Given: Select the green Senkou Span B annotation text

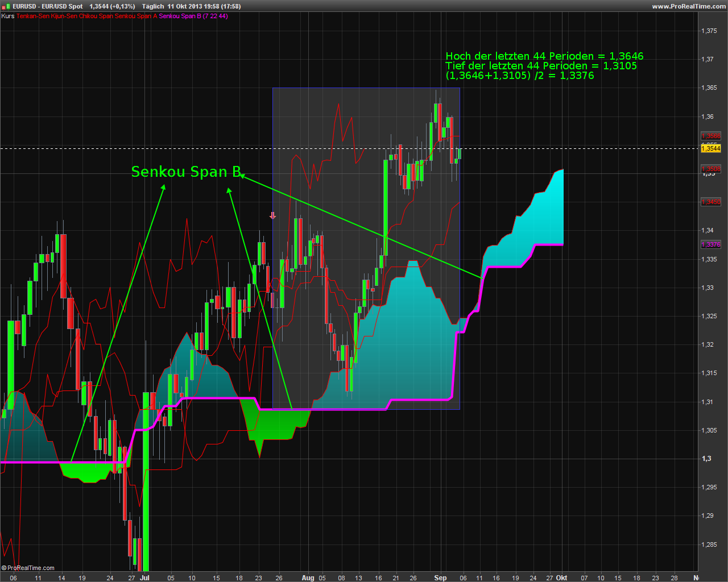Looking at the screenshot, I should [186, 172].
